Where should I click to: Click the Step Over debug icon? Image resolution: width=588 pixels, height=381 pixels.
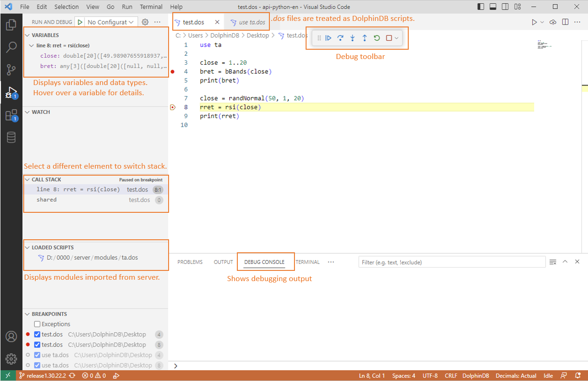pos(340,38)
